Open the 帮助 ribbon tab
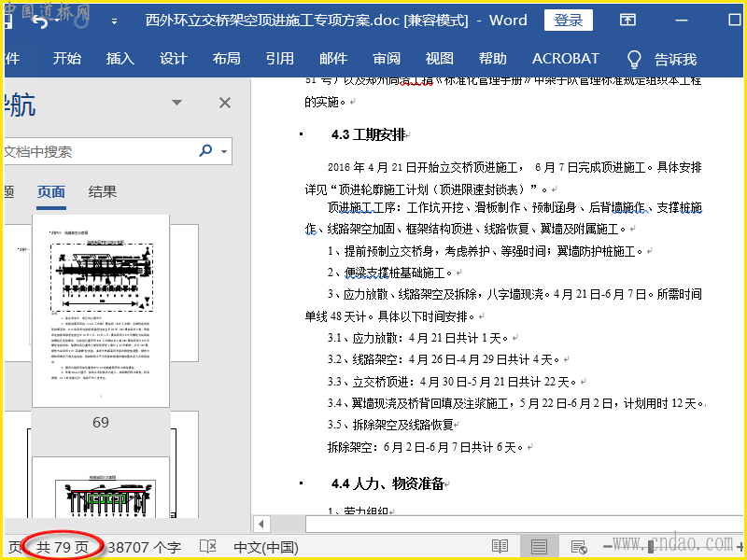Screen dimensions: 747x560 point(493,59)
